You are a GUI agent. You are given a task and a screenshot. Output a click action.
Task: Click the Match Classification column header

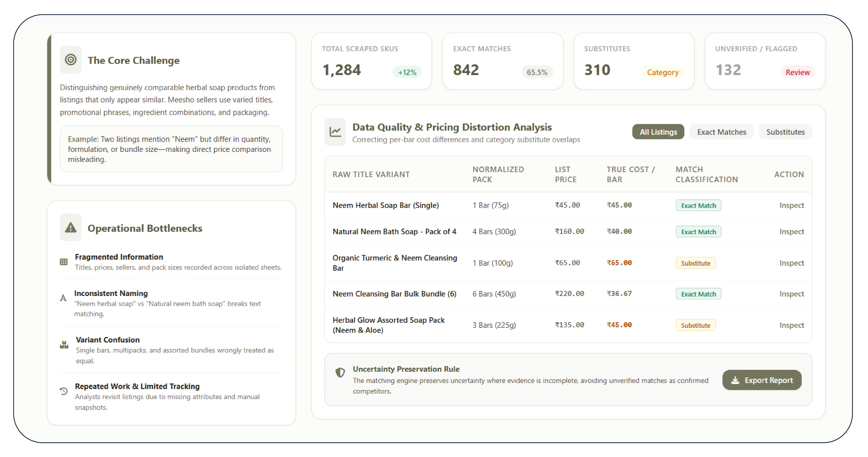click(707, 175)
